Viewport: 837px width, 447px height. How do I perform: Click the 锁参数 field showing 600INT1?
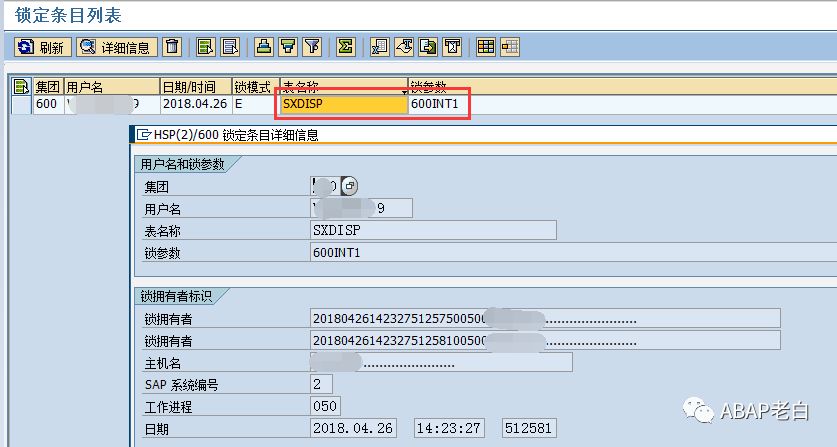click(574, 252)
